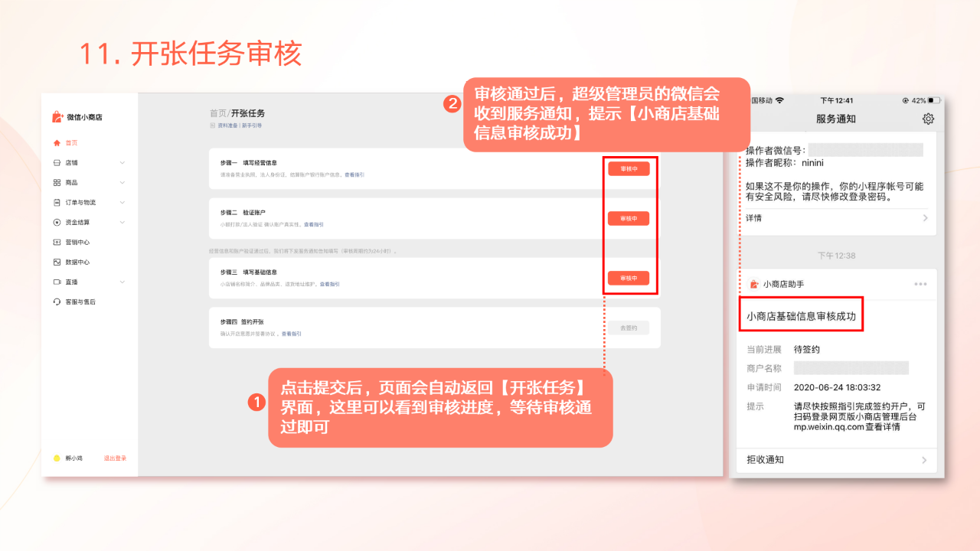Click the 小商店助手 orange bag icon

[754, 284]
